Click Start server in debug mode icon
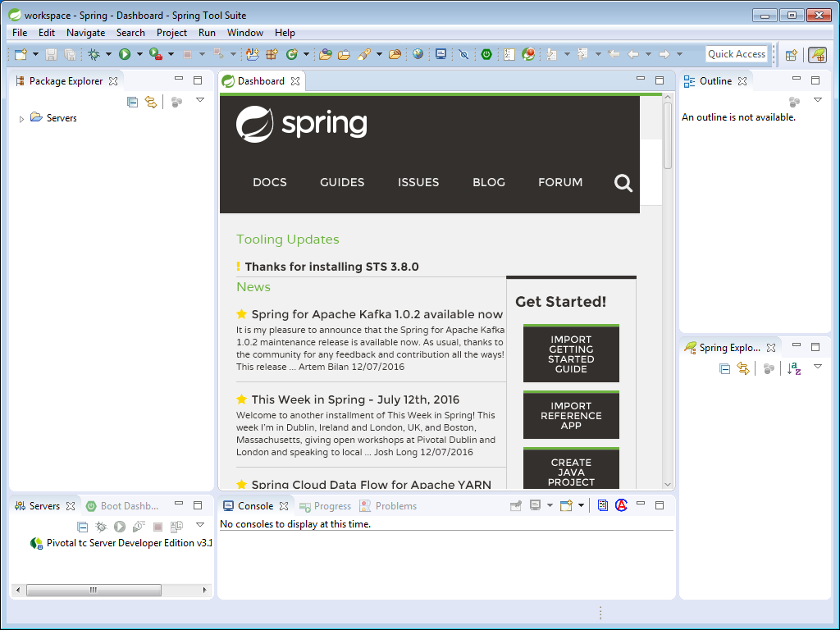840x630 pixels. click(x=101, y=527)
